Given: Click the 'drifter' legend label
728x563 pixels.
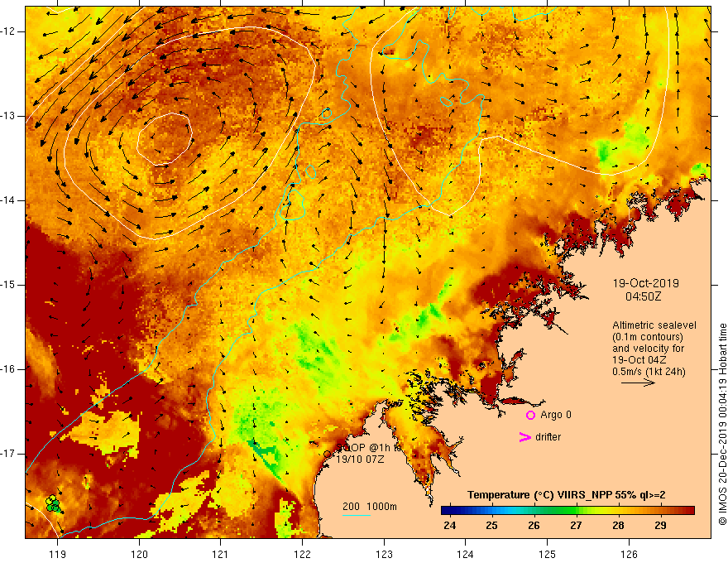Looking at the screenshot, I should point(548,437).
